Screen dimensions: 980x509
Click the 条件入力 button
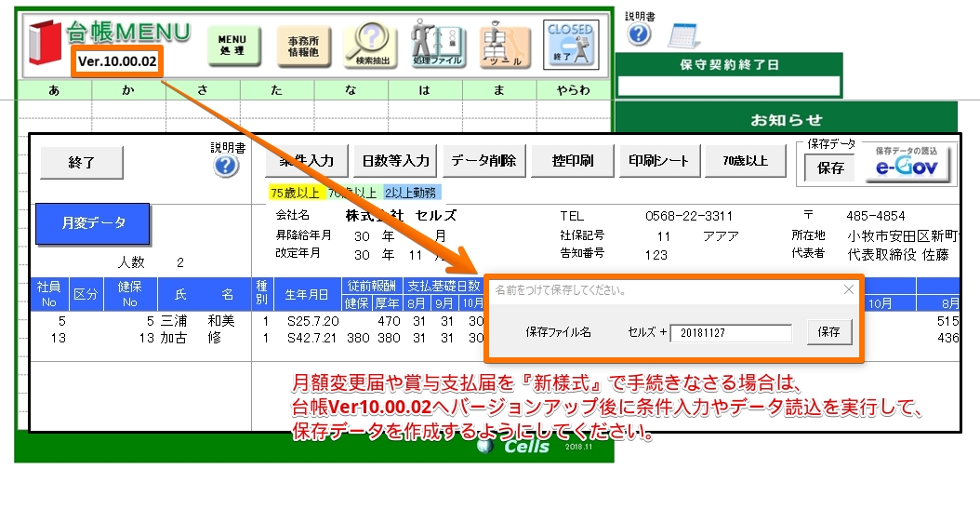point(307,161)
